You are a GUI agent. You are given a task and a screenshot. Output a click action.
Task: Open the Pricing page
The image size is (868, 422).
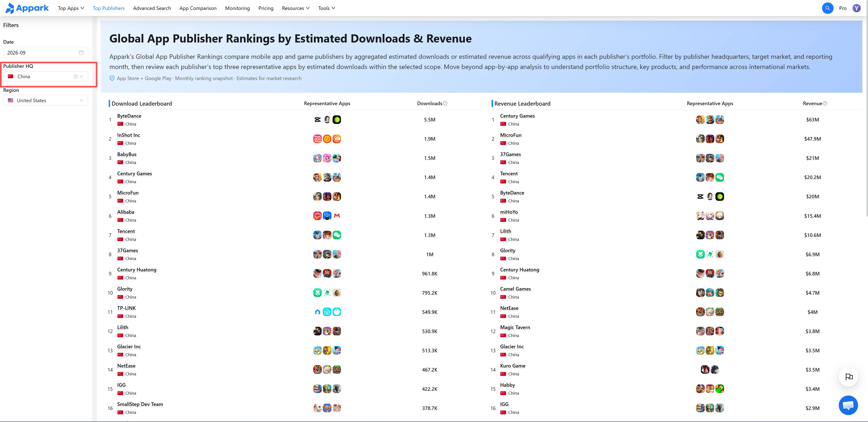pyautogui.click(x=266, y=8)
